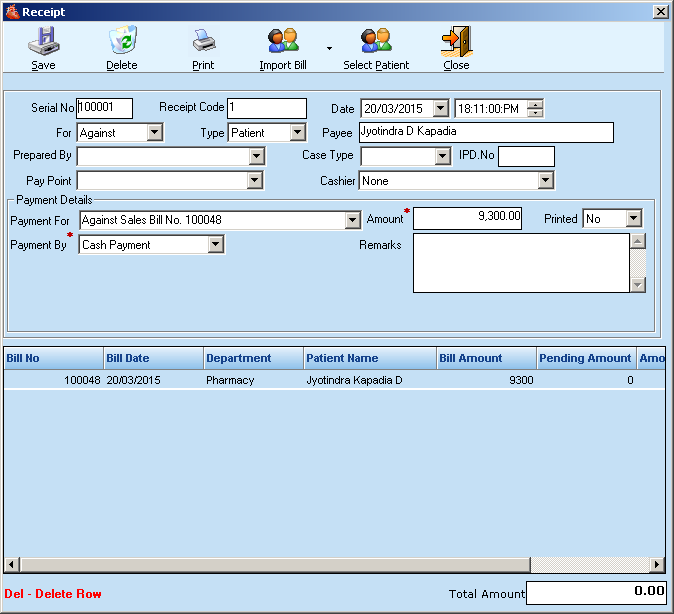Open the Import Bill dropdown arrow

329,47
